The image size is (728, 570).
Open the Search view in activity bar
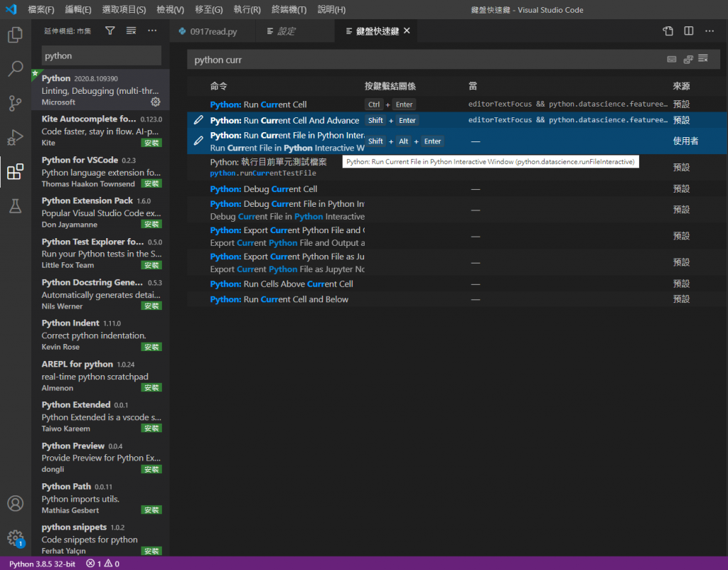click(x=15, y=69)
